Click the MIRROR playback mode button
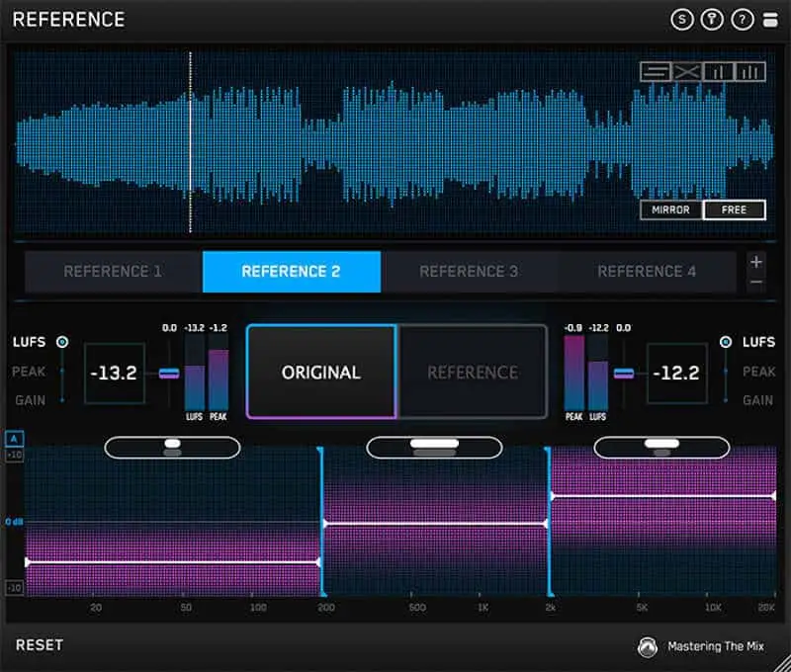Viewport: 791px width, 672px height. click(669, 210)
